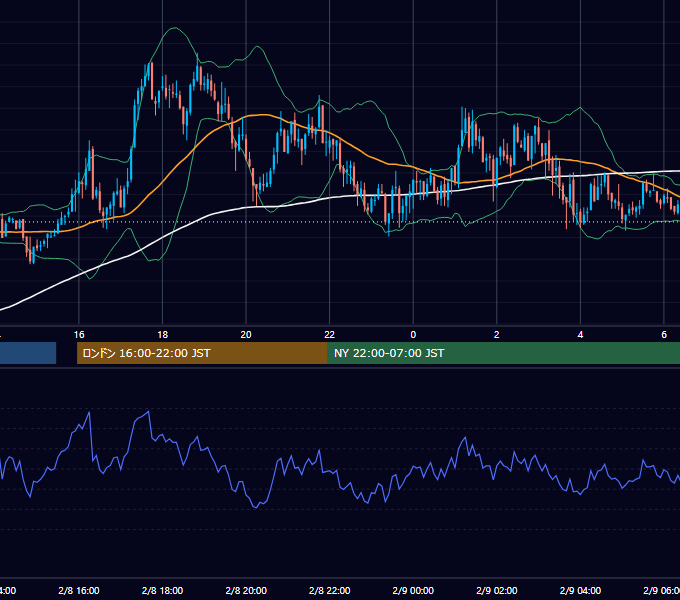Click the '2/9 00:00' indicator time label
The image size is (680, 600).
413,590
